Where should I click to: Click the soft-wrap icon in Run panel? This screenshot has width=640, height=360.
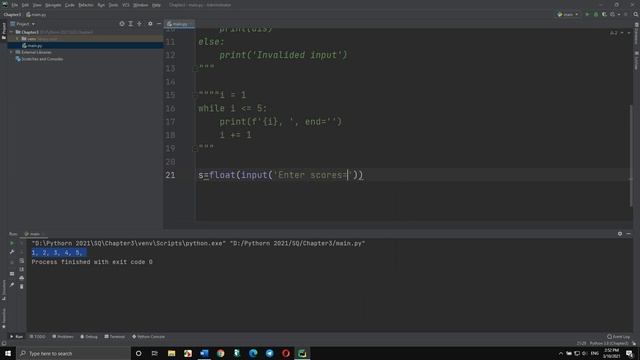coord(22,260)
